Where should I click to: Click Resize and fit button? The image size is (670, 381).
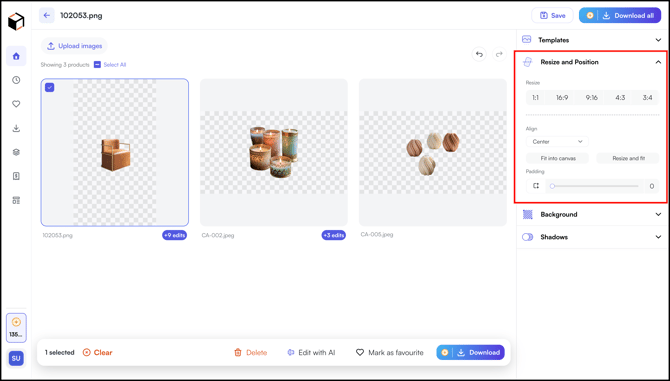click(x=628, y=158)
